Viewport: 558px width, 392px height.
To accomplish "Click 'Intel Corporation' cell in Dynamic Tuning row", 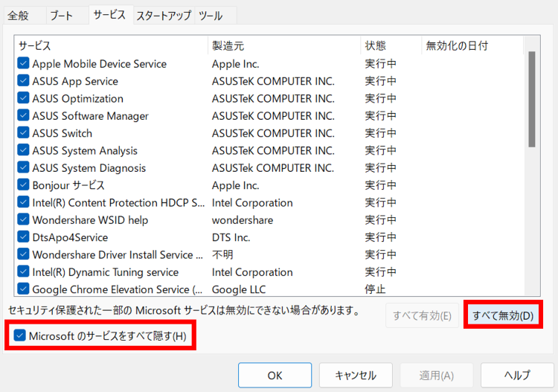I will (x=252, y=272).
